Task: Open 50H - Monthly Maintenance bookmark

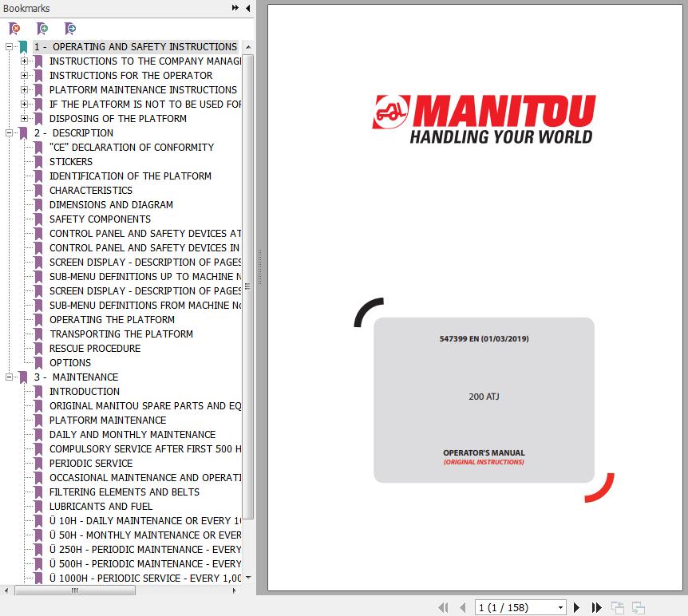Action: 145,535
